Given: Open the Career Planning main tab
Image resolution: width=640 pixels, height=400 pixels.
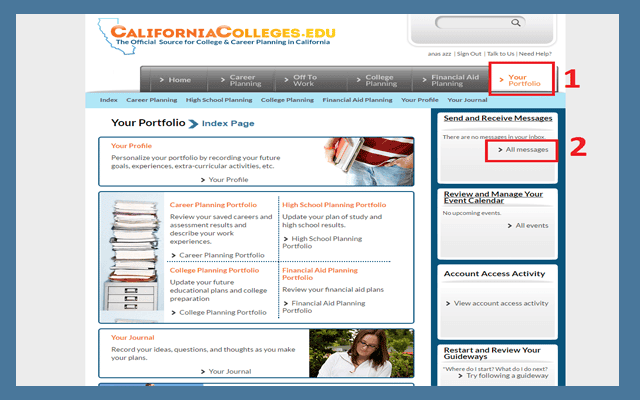Looking at the screenshot, I should pyautogui.click(x=241, y=80).
